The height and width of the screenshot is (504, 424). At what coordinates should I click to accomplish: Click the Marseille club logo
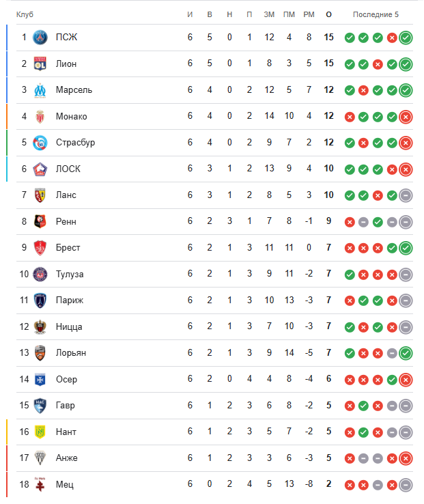pos(40,90)
